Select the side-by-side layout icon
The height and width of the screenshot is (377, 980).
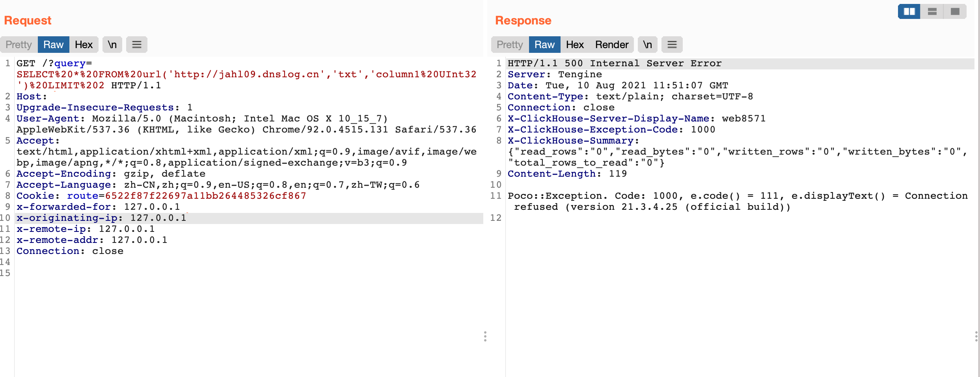pyautogui.click(x=909, y=11)
